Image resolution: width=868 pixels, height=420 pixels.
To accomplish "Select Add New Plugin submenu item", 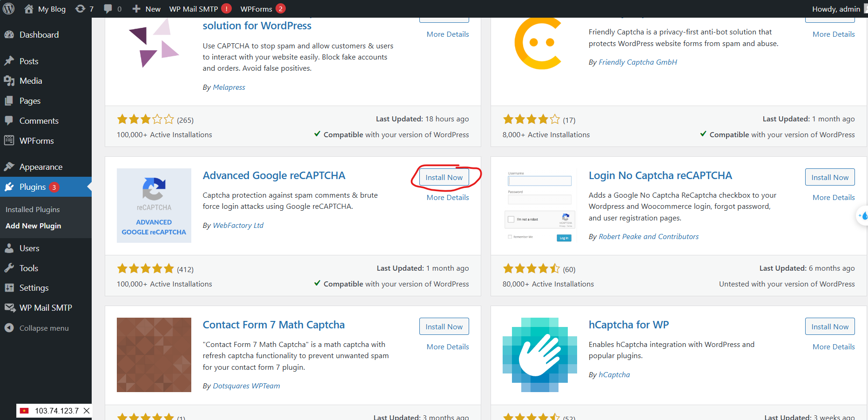I will click(34, 226).
